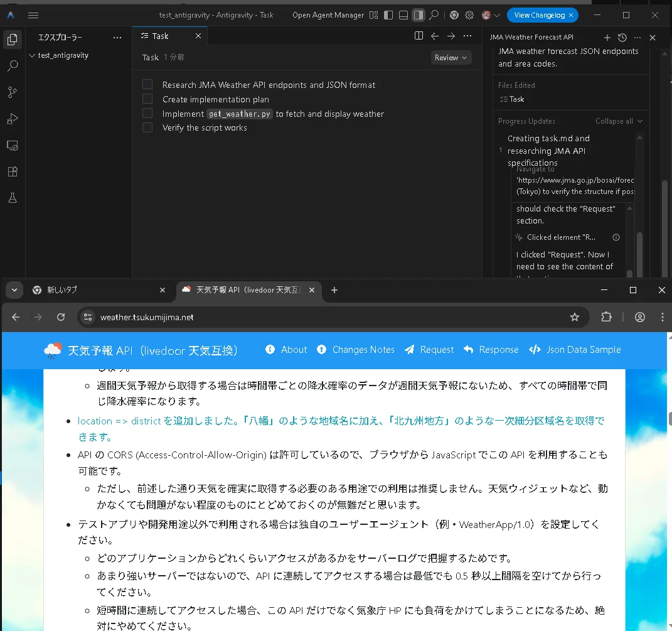Click info icon beside Clicked element
The height and width of the screenshot is (631, 672).
point(616,237)
